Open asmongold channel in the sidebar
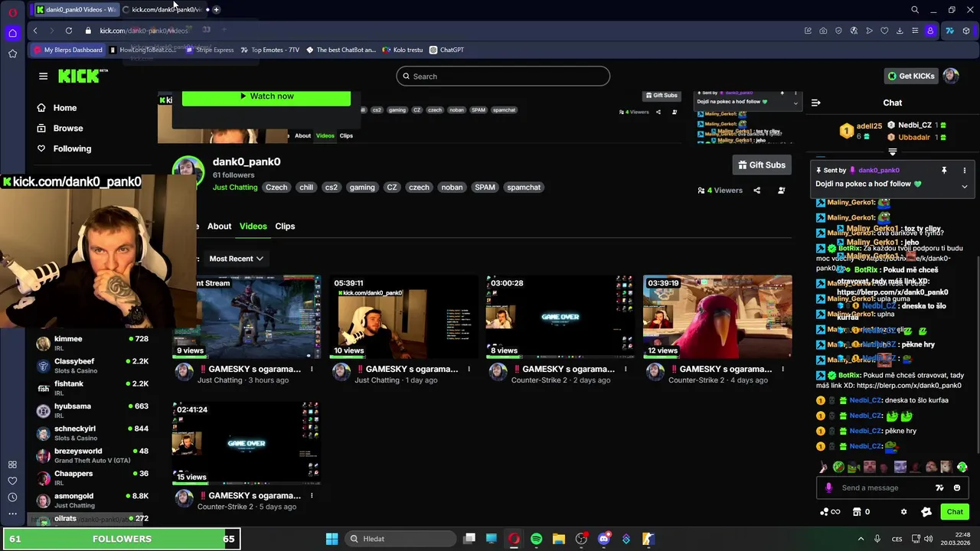 pos(92,500)
